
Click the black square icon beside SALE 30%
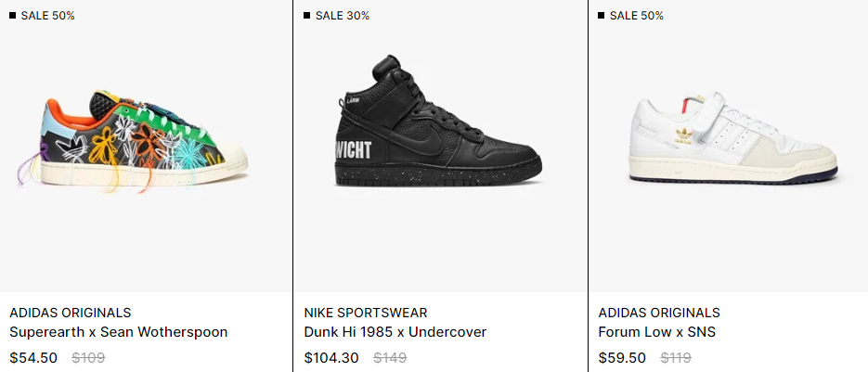click(306, 16)
